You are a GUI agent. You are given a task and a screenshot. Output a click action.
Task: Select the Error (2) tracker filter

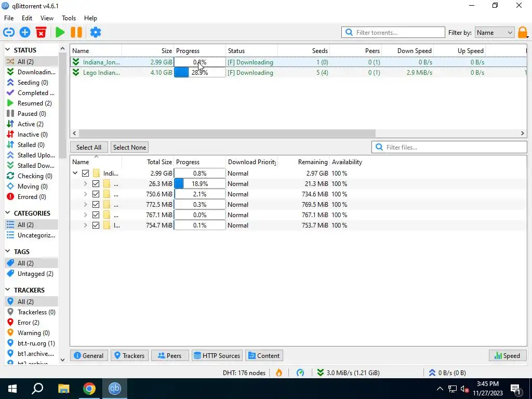pyautogui.click(x=31, y=323)
